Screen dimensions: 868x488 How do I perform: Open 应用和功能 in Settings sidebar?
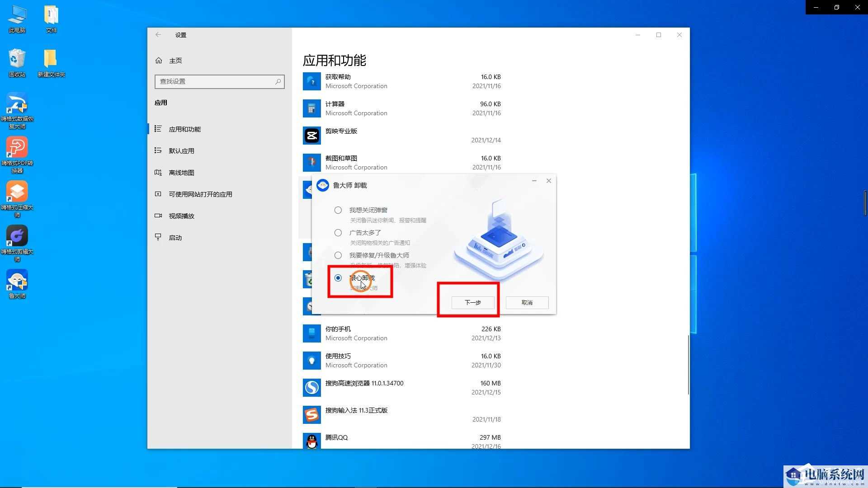(220, 129)
